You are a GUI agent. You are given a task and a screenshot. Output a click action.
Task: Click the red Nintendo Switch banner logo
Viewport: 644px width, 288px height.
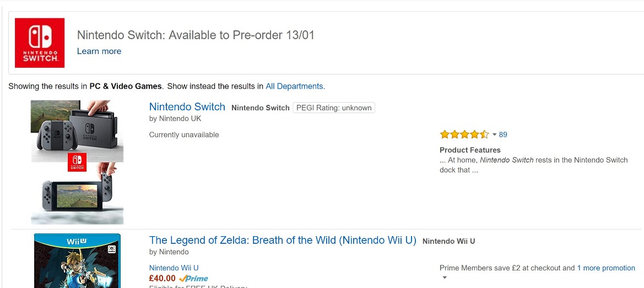pyautogui.click(x=40, y=43)
